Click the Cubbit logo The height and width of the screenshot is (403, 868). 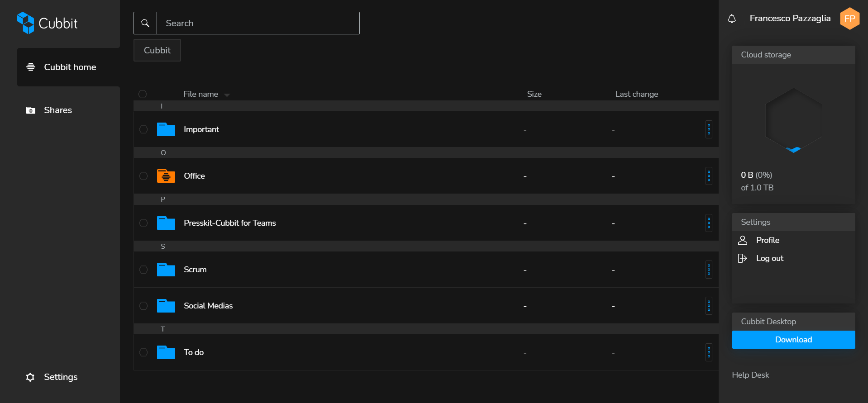48,23
